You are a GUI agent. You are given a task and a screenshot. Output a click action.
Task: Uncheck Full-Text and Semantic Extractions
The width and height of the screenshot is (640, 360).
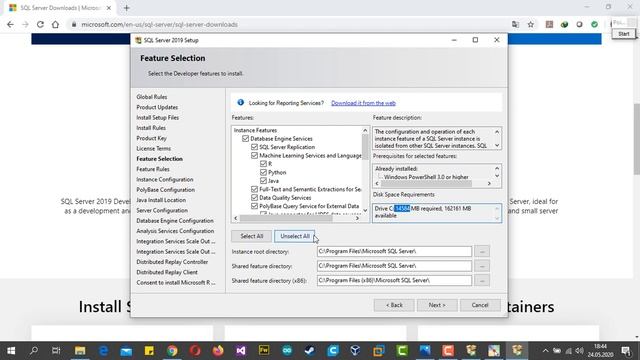click(254, 189)
